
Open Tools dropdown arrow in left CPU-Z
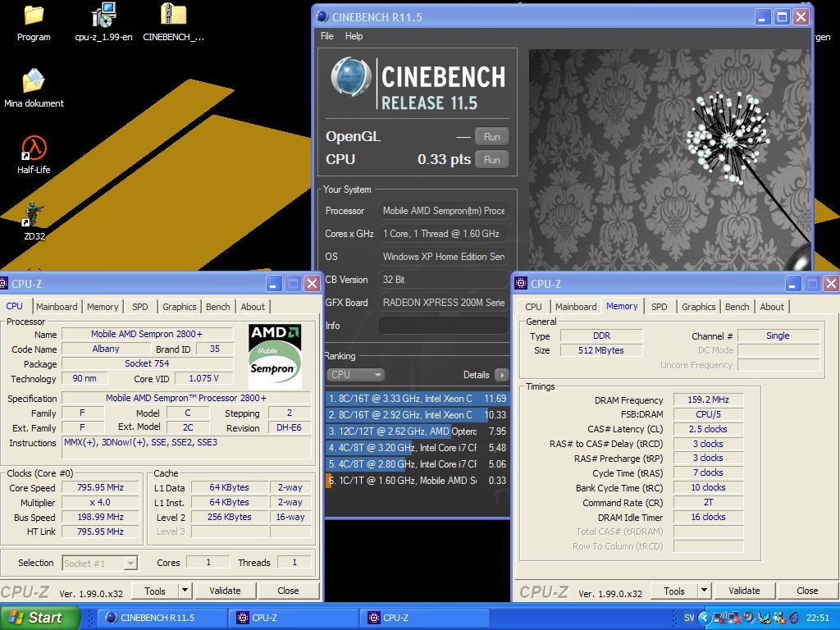[185, 591]
